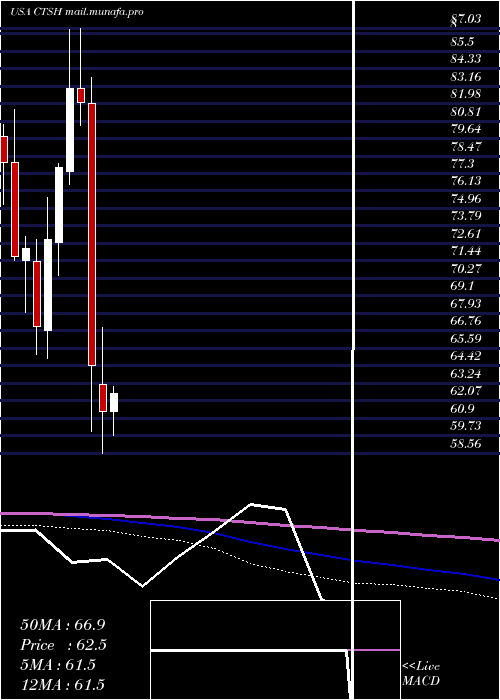The height and width of the screenshot is (700, 500).
Task: Click the tall red candlestick falling to 64
Action: point(92,234)
